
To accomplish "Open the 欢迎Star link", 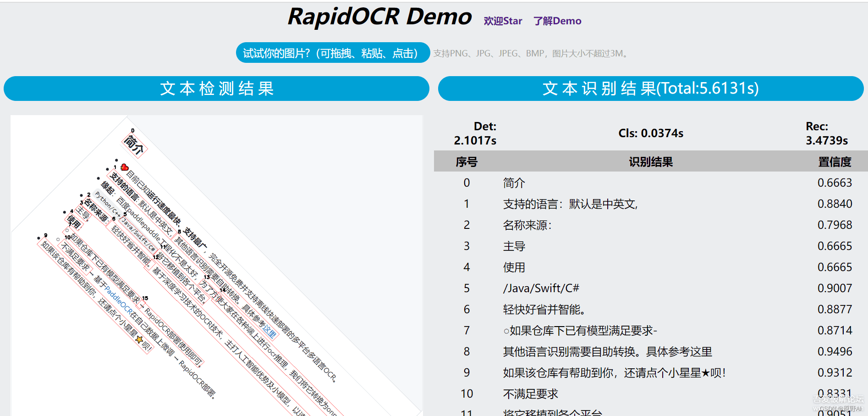I will [503, 21].
